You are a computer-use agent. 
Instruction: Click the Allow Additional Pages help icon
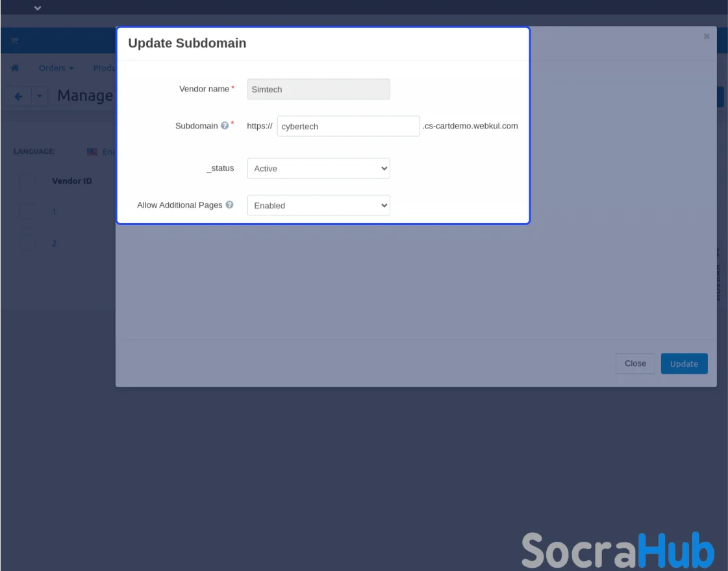(x=229, y=204)
